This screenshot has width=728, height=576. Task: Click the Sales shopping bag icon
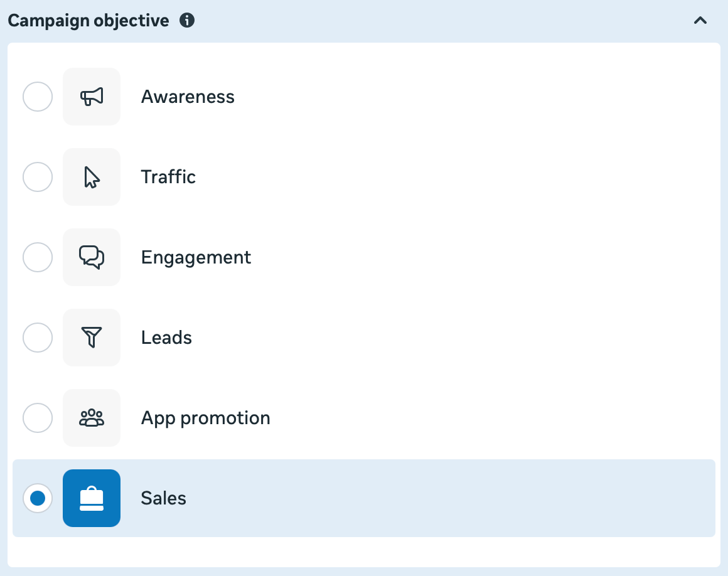[92, 498]
